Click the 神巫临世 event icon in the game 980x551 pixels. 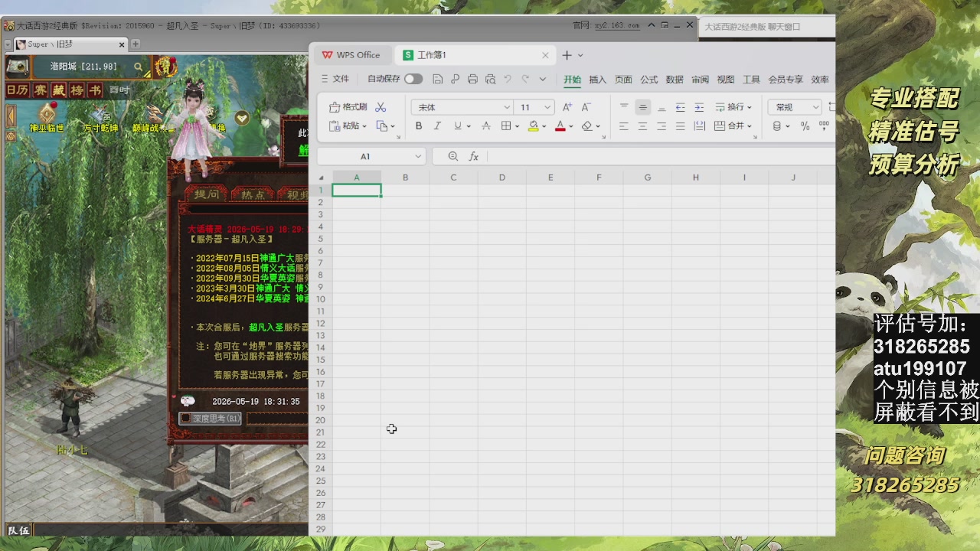[x=47, y=112]
